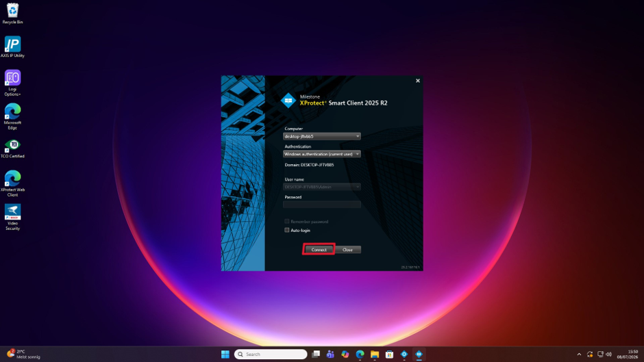The image size is (644, 362).
Task: Open File Explorer from the taskbar
Action: point(375,354)
